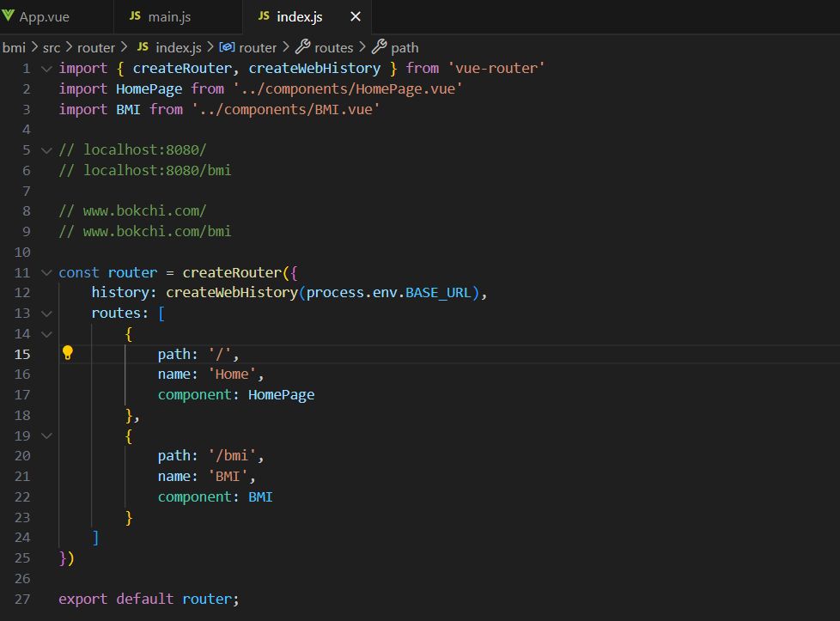Open the lightbulb quick fix on line 15
This screenshot has width=840, height=621.
click(68, 352)
